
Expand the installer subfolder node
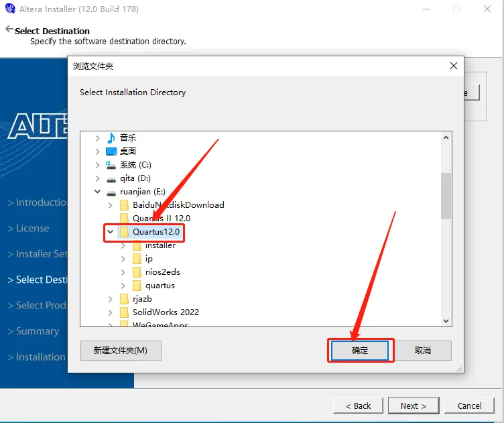tap(123, 245)
